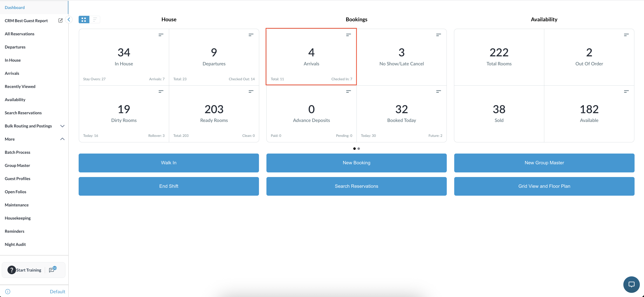Click the End Shift button
The image size is (644, 297).
169,186
